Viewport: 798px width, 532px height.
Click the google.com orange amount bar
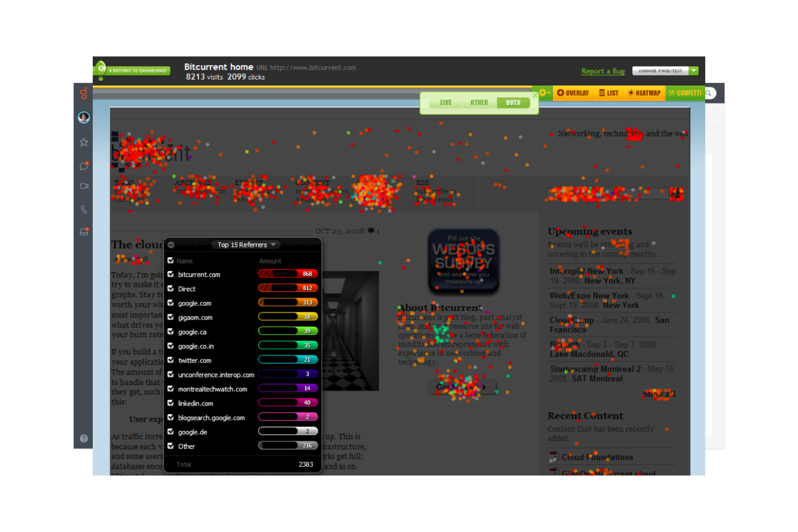[x=288, y=302]
